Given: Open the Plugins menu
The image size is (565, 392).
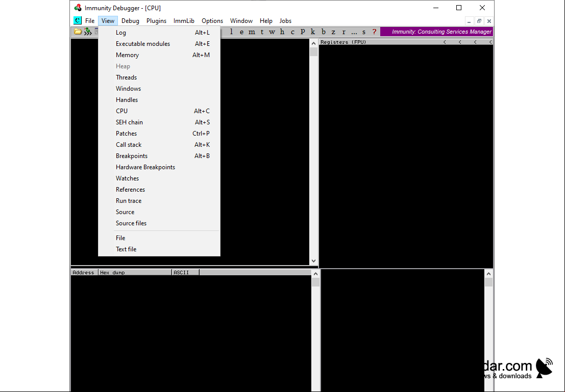Looking at the screenshot, I should (156, 21).
